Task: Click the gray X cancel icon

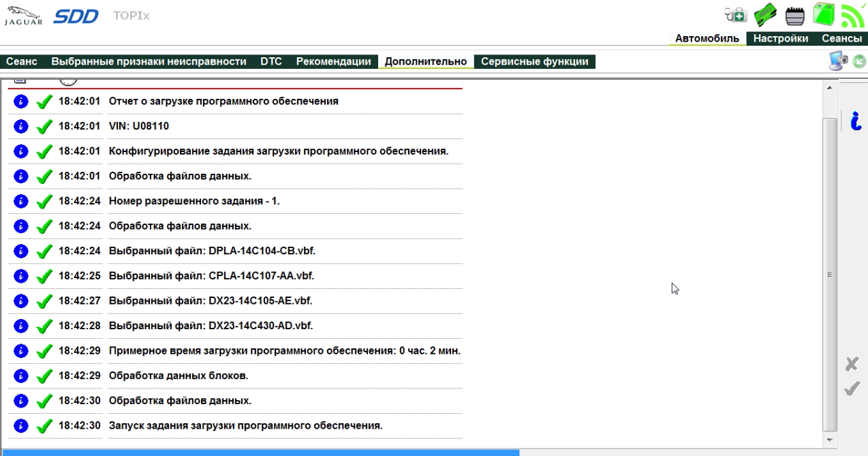Action: point(852,364)
